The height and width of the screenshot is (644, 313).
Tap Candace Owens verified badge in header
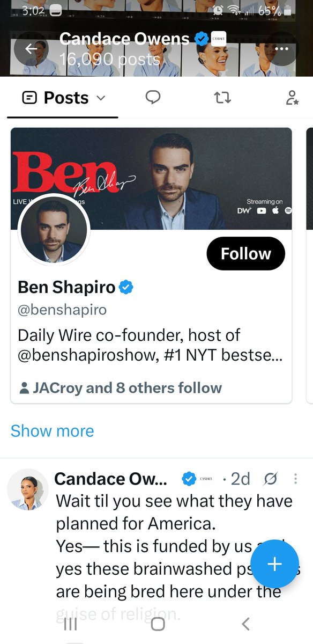coord(202,39)
